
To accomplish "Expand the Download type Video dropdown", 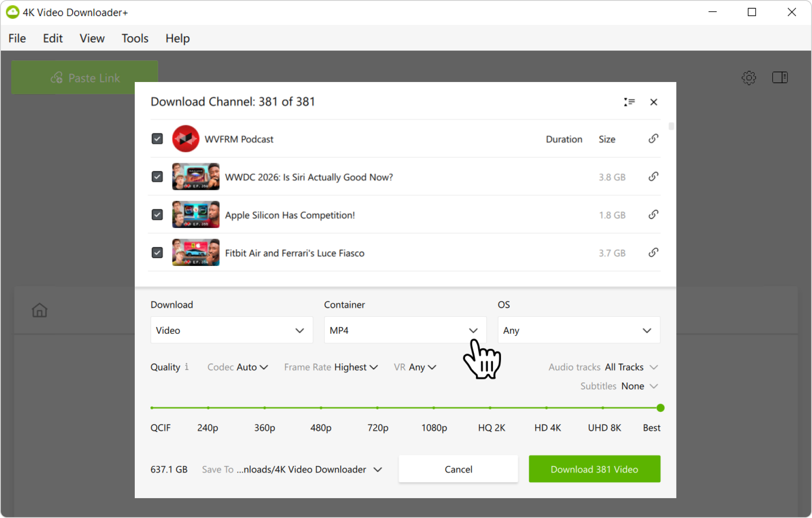I will coord(232,330).
